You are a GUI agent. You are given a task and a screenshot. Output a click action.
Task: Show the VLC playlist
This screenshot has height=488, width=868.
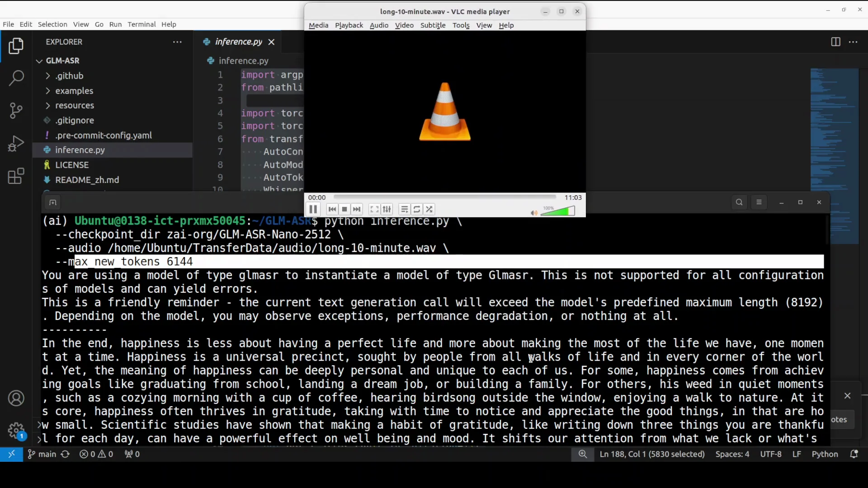(x=405, y=209)
